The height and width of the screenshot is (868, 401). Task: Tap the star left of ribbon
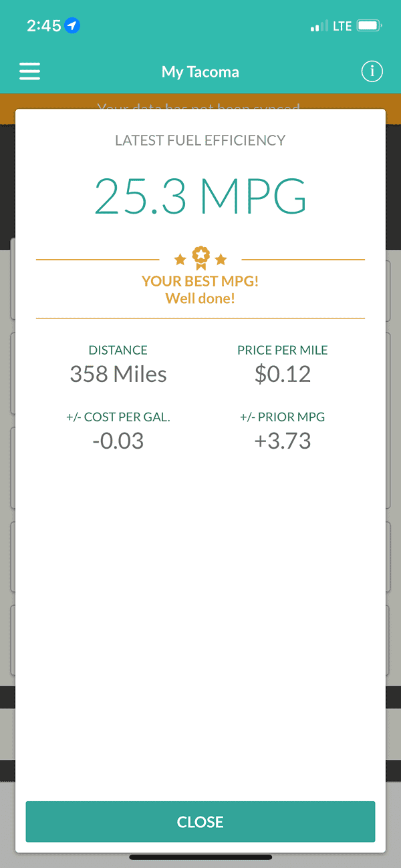click(180, 259)
